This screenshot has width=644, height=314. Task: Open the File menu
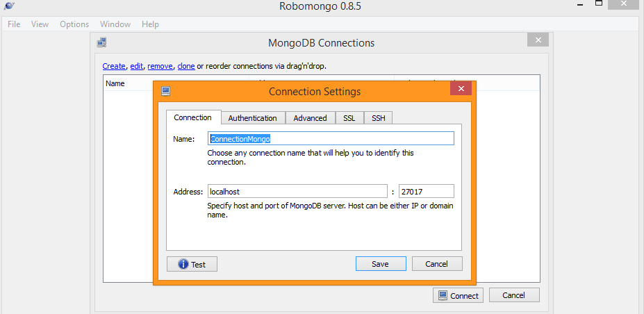pyautogui.click(x=14, y=24)
